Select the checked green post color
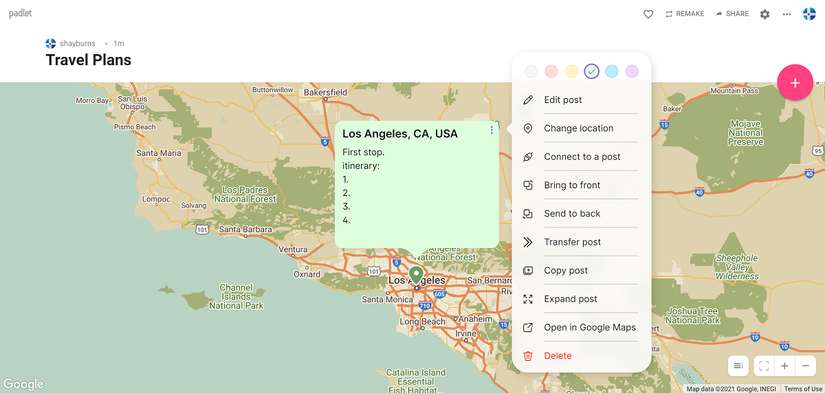This screenshot has height=393, width=825. 591,71
